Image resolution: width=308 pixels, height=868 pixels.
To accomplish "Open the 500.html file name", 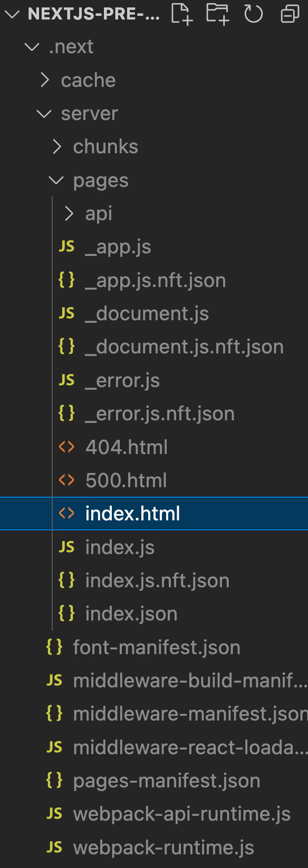I will tap(126, 480).
